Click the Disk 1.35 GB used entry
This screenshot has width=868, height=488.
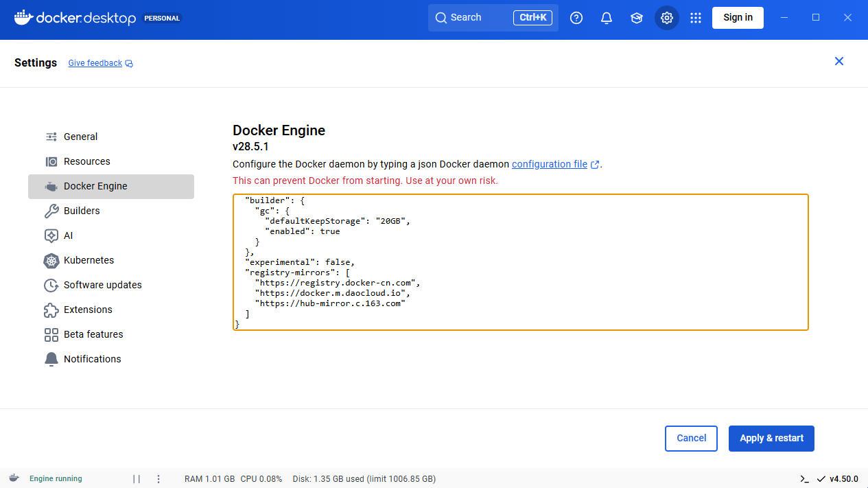[x=364, y=479]
